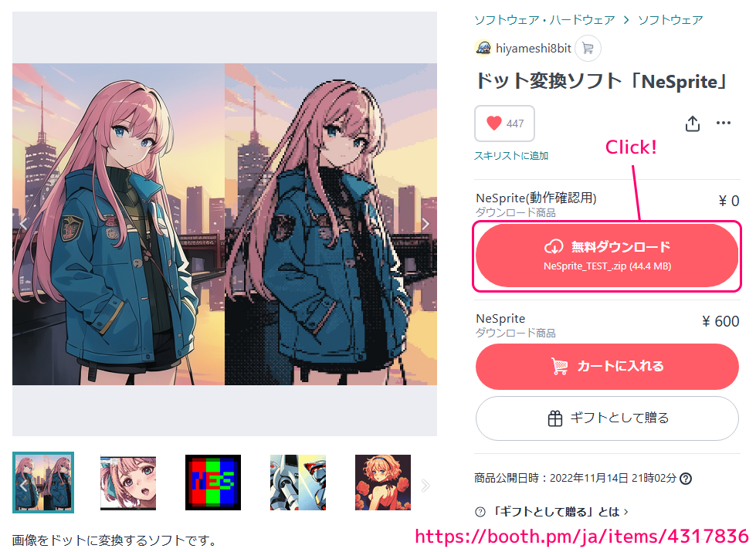
Task: Select the orange-haired girl thumbnail
Action: 383,483
